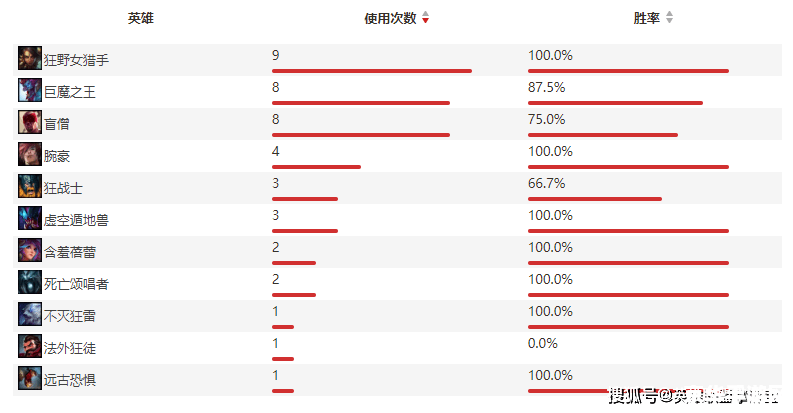The image size is (793, 413).
Task: Click the 不灭狂雷 champion icon
Action: click(x=30, y=315)
